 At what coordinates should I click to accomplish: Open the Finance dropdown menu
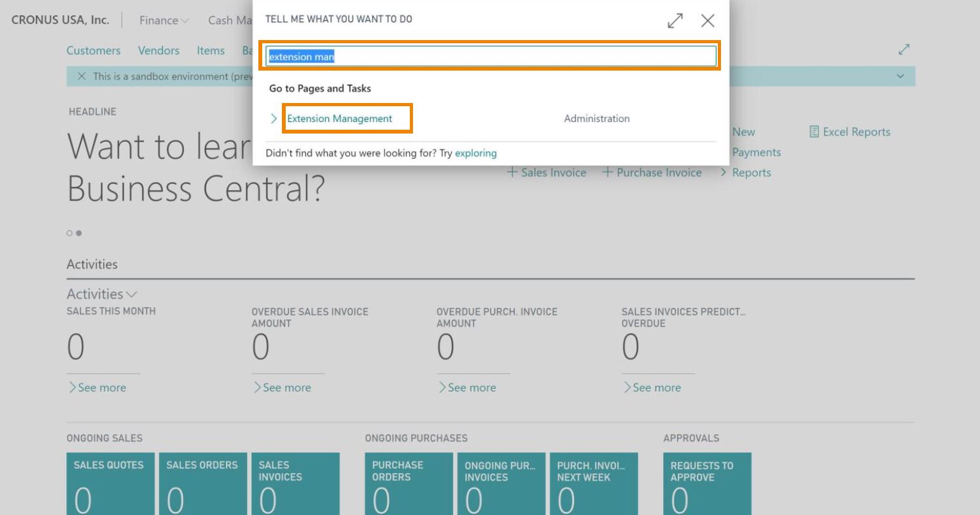tap(164, 20)
